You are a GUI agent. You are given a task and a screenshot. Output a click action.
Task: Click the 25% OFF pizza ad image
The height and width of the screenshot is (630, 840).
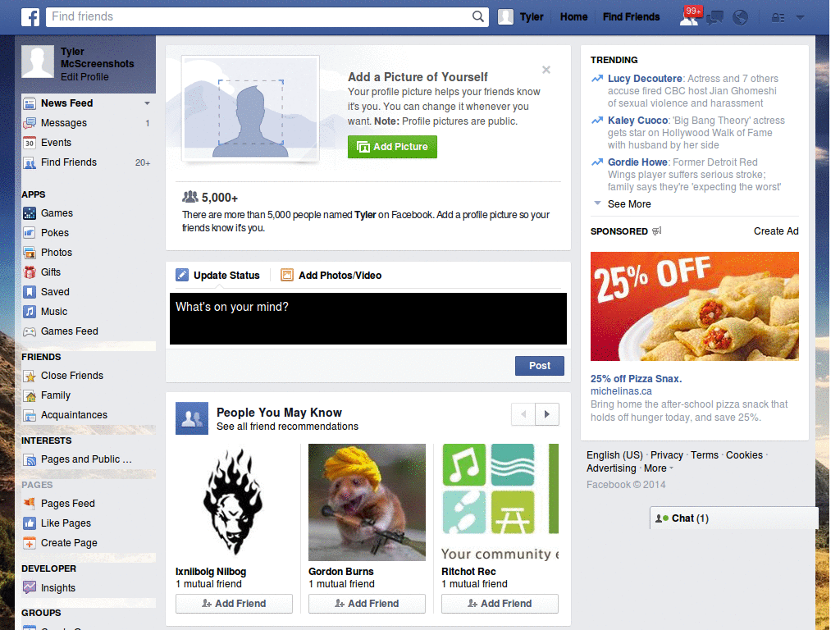(694, 307)
